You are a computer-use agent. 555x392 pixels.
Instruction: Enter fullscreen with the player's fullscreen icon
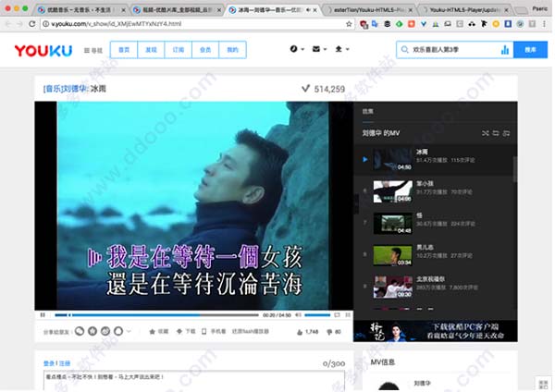(x=348, y=315)
